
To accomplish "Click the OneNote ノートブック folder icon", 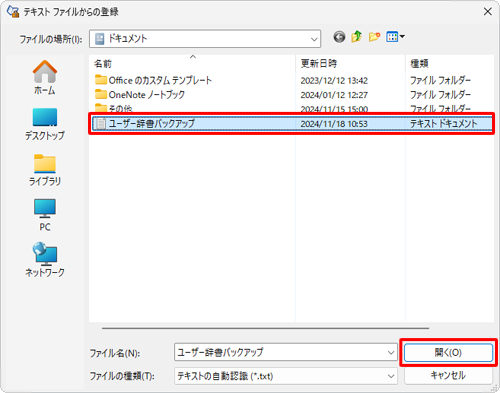I will pyautogui.click(x=101, y=94).
